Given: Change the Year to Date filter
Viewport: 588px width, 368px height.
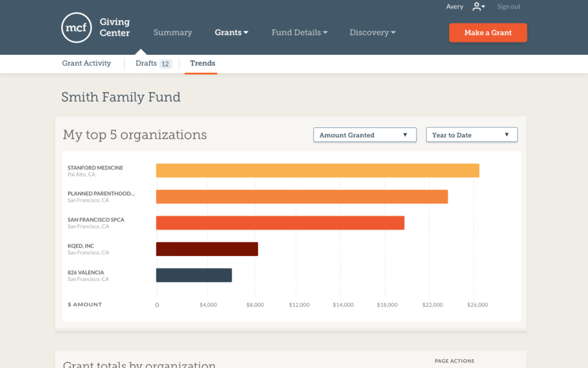Looking at the screenshot, I should (x=472, y=135).
